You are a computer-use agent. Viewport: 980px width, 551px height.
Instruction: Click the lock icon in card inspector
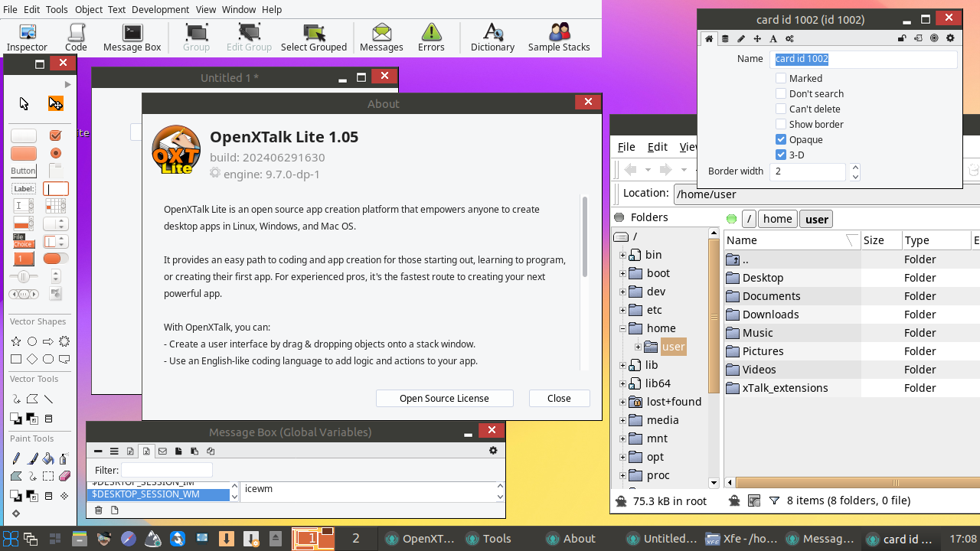click(902, 38)
